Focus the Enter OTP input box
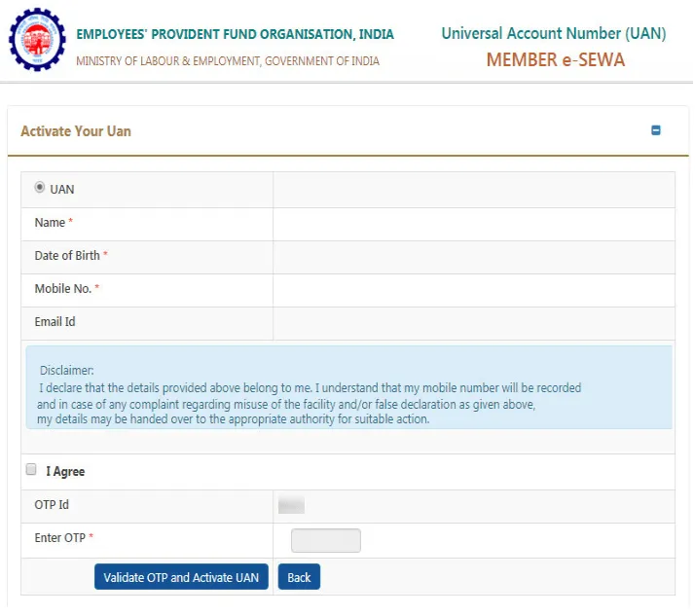The height and width of the screenshot is (616, 695). [x=326, y=540]
